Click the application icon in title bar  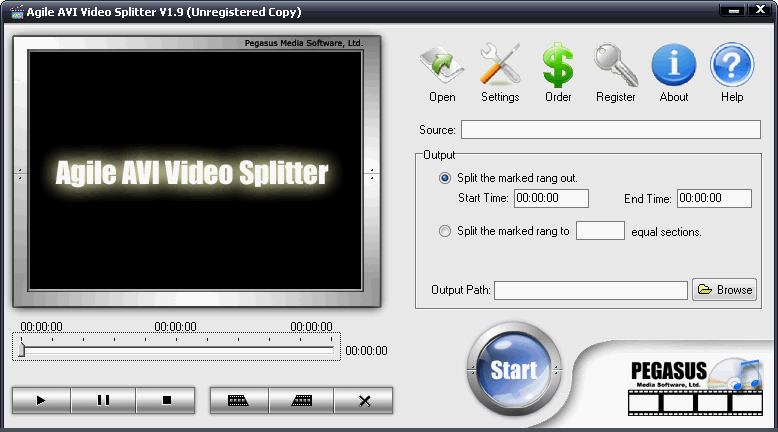pos(17,12)
